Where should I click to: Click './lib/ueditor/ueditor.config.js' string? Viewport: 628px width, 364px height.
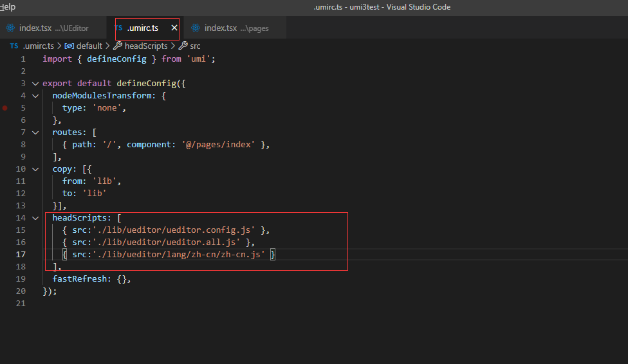coord(174,230)
